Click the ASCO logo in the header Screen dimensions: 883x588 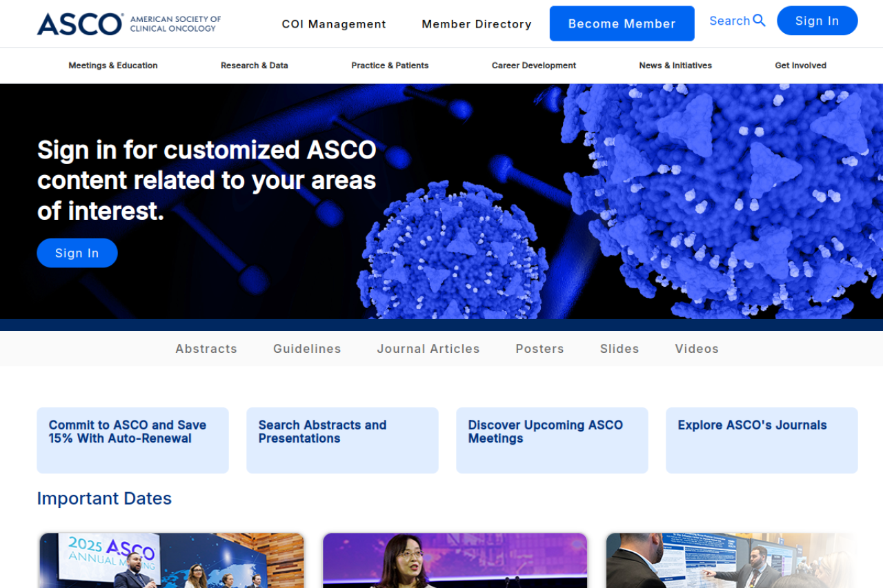pyautogui.click(x=129, y=24)
